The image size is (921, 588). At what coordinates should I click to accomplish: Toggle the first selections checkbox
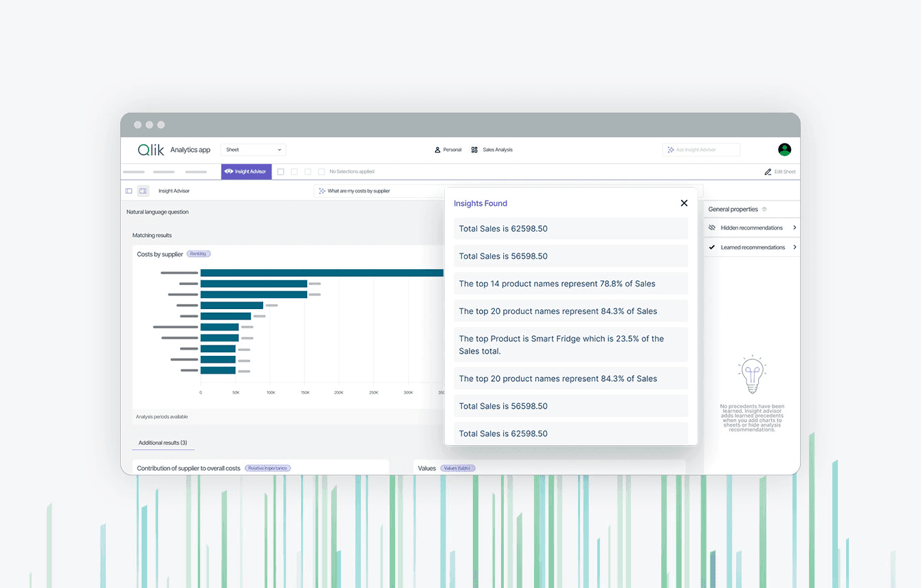pos(279,171)
